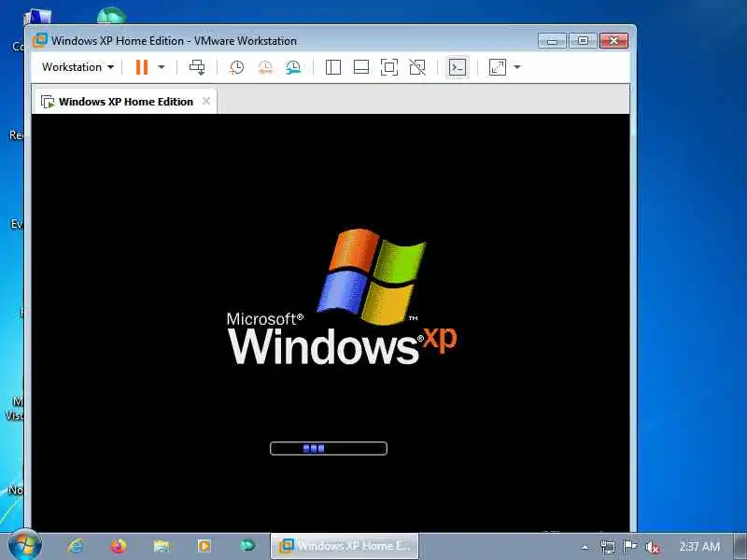Click the VMware title bar app icon

pos(40,40)
